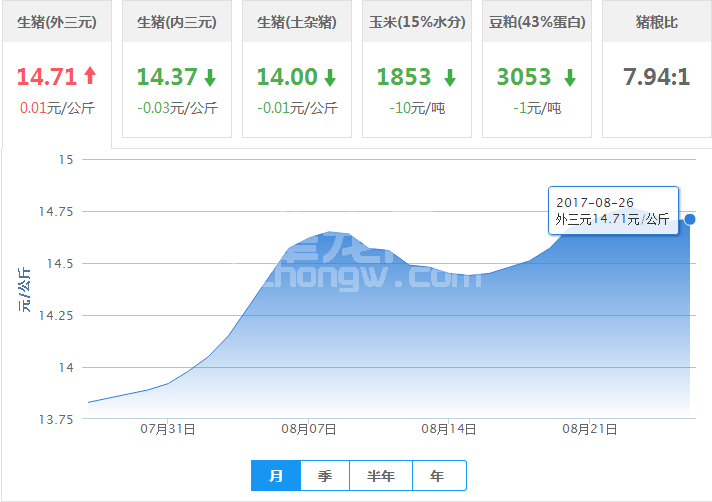712x502 pixels.
Task: Click the green down arrow beside 1853
Action: pos(450,78)
